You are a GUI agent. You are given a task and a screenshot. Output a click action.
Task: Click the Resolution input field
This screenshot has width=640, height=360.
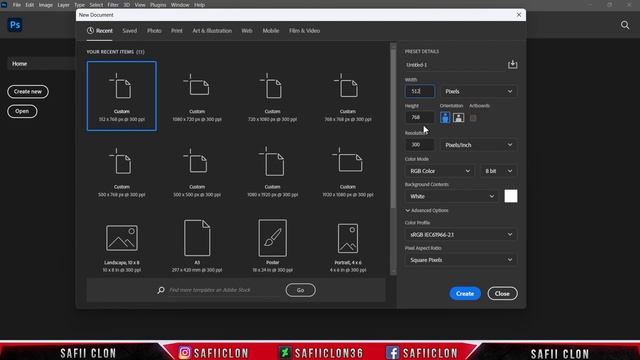(x=420, y=145)
